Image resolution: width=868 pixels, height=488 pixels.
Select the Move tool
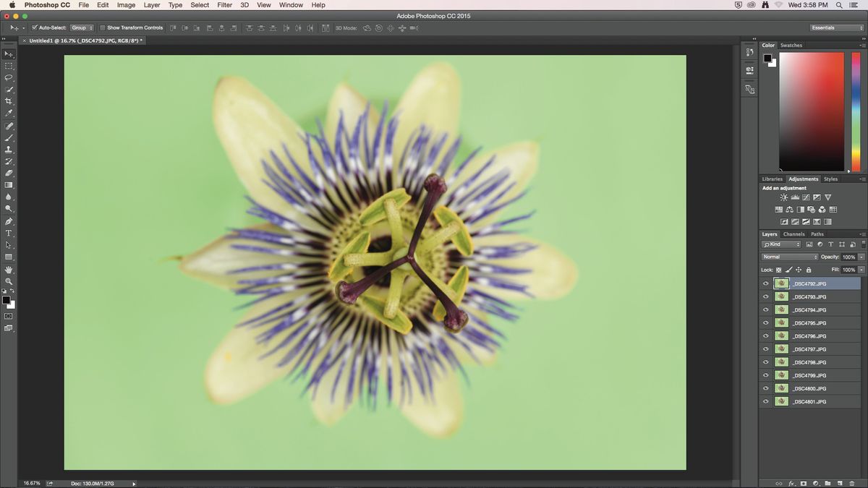pos(9,54)
